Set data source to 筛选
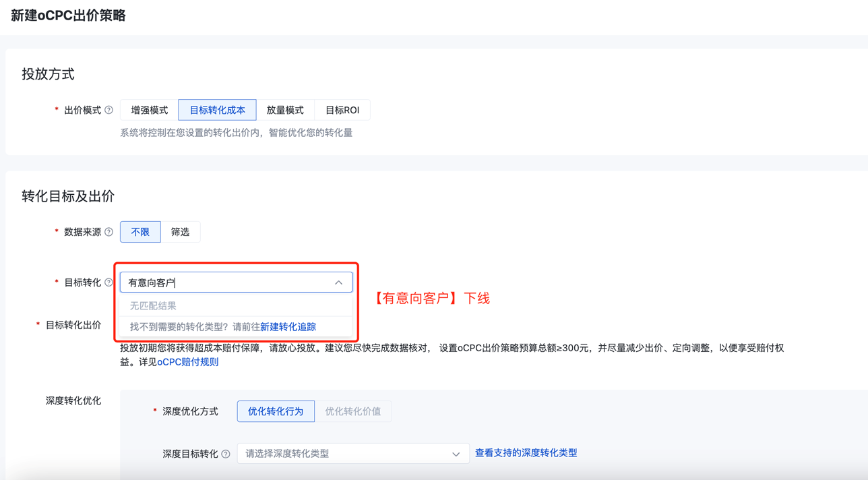868x480 pixels. pos(180,232)
